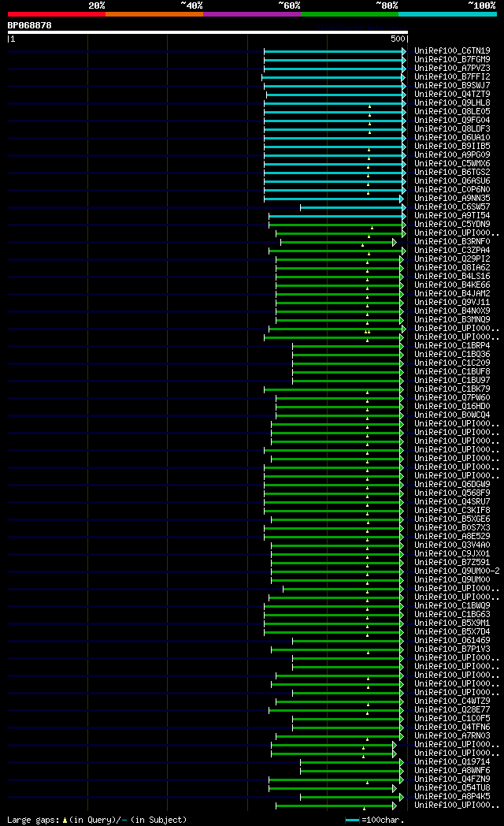The image size is (504, 826).
Task: Select the UniRef100_A9PG09 label
Action: [452, 154]
